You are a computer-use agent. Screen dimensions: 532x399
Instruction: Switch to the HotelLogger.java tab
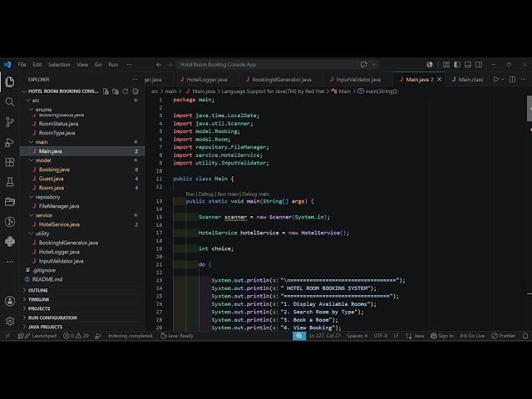pos(207,80)
